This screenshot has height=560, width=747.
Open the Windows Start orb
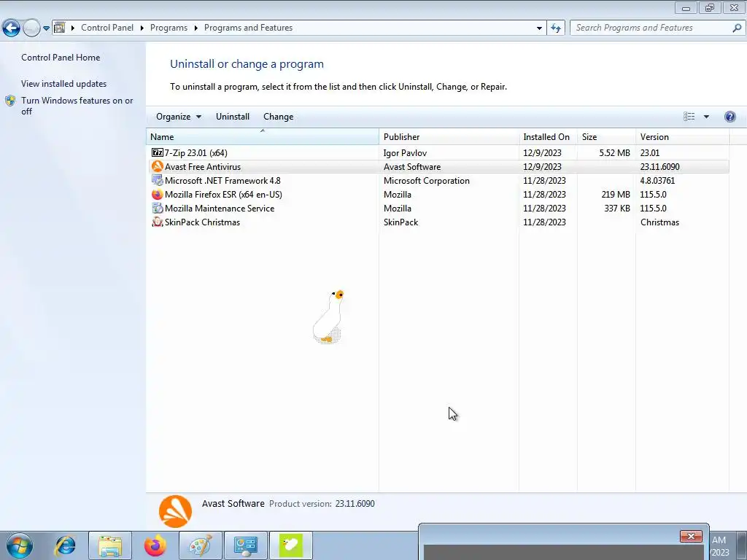tap(19, 545)
